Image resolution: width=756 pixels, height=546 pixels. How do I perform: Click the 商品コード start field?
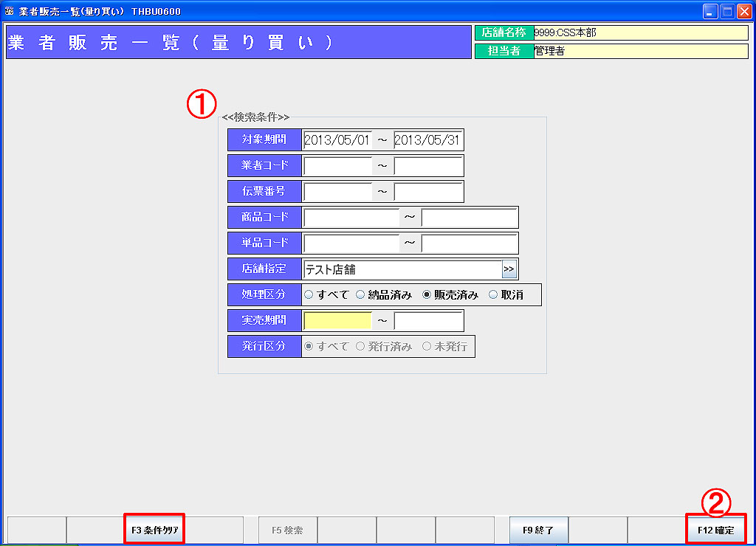(351, 218)
